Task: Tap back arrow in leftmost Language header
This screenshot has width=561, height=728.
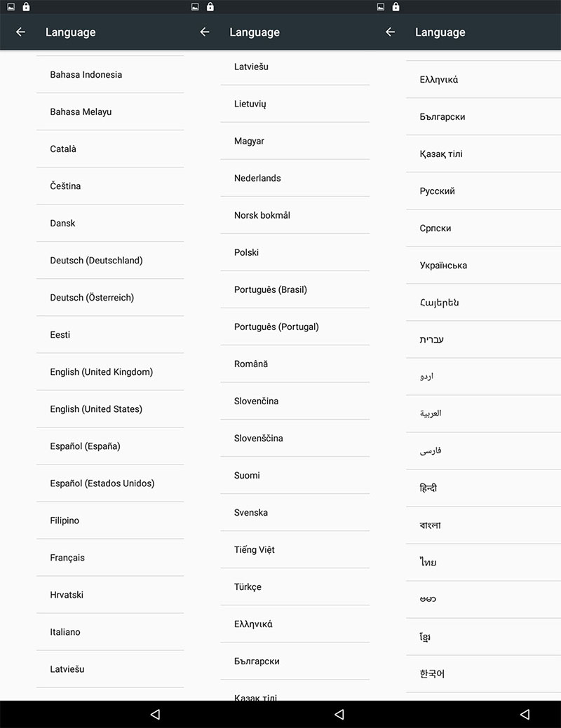Action: (20, 32)
